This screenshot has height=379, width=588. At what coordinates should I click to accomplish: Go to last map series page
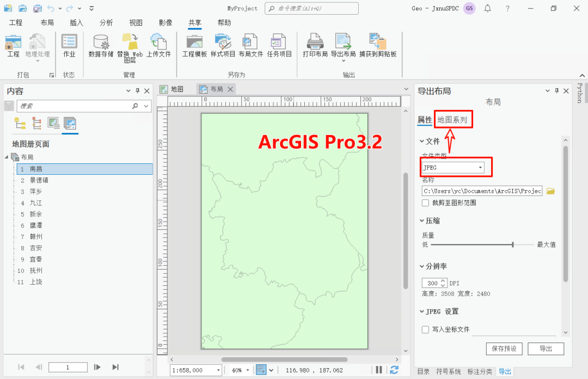[115, 367]
